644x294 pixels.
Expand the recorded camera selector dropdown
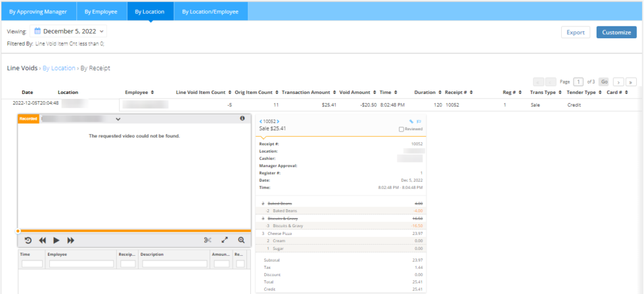(x=118, y=119)
